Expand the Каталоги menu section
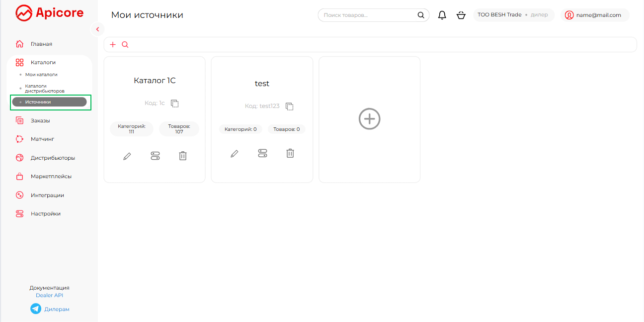The image size is (644, 322). pos(43,63)
